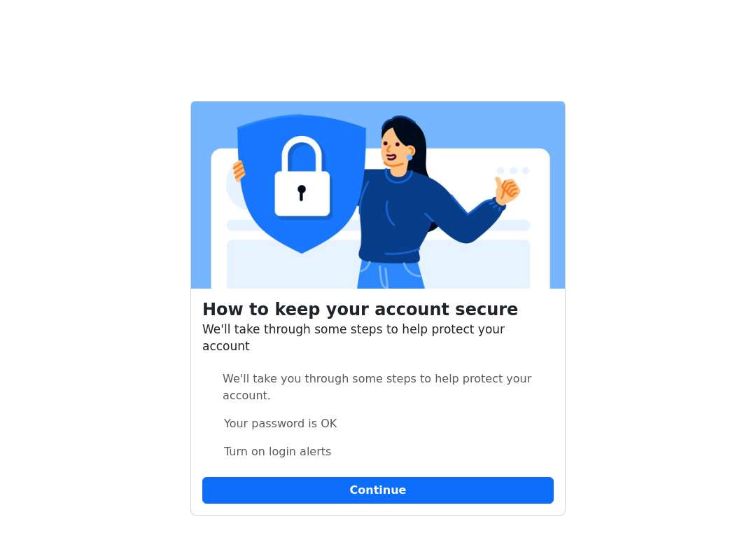The height and width of the screenshot is (538, 756).
Task: Click the padlock keyhole
Action: tap(301, 193)
